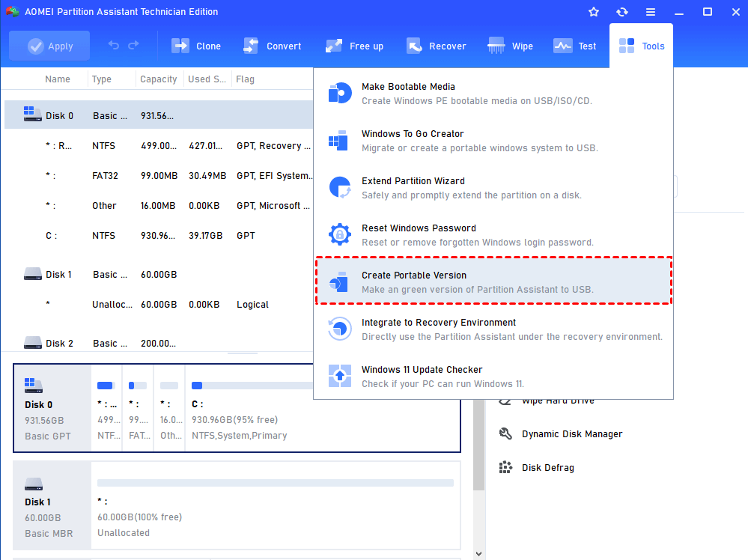
Task: Select the Other 16.00MB Microsoft partition row
Action: [159, 206]
